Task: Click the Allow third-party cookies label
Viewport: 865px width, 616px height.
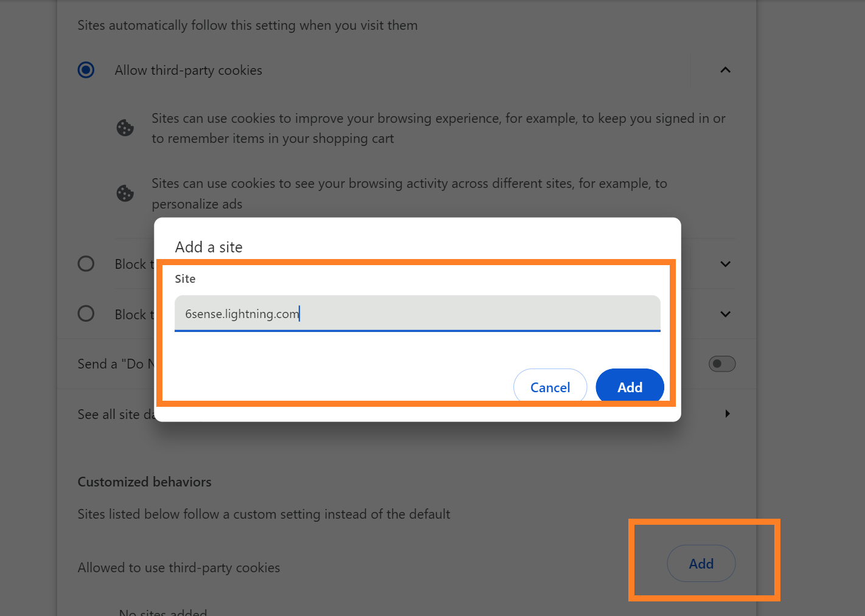Action: point(189,70)
